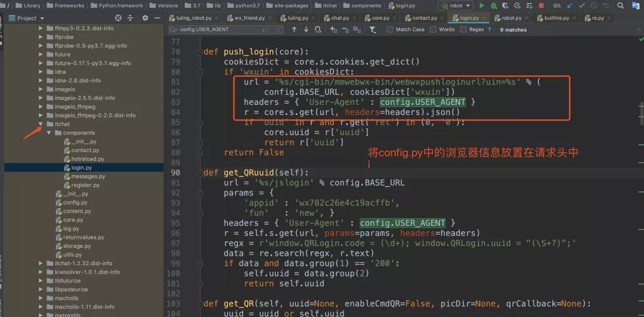Screen dimensions: 644x317
Task: Jump to next search occurrence arrow
Action: point(306,30)
